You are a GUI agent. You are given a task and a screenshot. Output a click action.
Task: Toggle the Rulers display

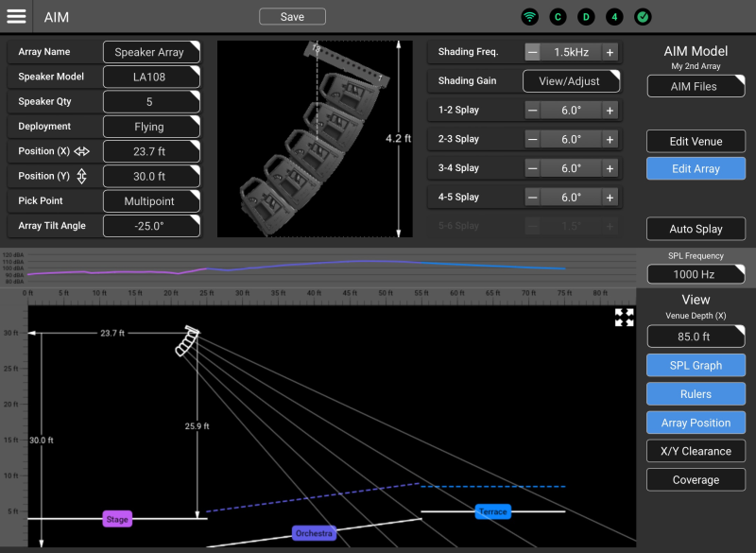[x=696, y=394]
